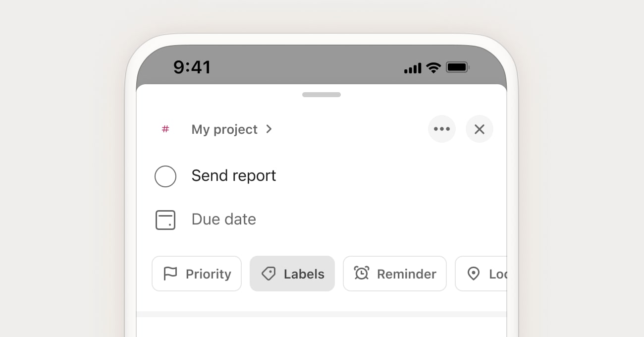Click the tag icon in Labels chip
Viewport: 644px width, 337px height.
click(268, 274)
